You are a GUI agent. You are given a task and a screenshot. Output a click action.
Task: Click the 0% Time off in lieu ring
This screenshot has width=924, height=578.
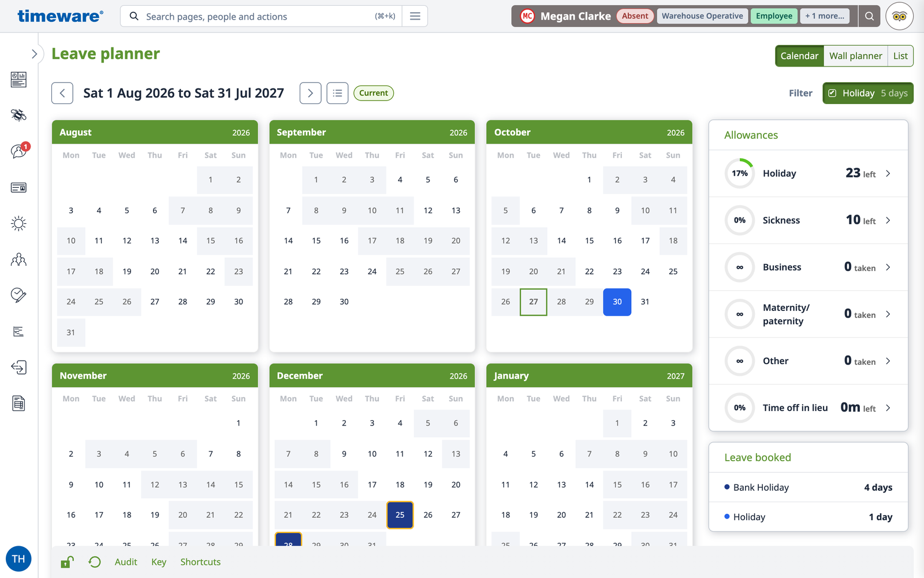(x=740, y=407)
